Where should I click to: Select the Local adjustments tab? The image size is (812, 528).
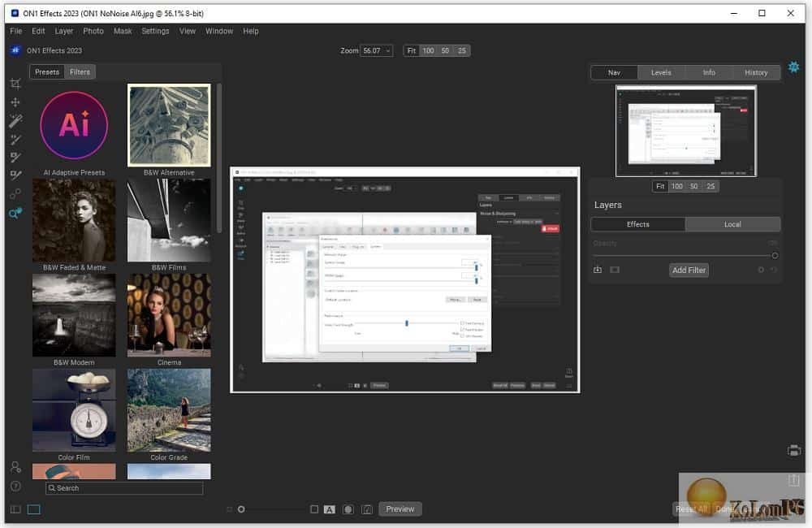click(x=732, y=224)
